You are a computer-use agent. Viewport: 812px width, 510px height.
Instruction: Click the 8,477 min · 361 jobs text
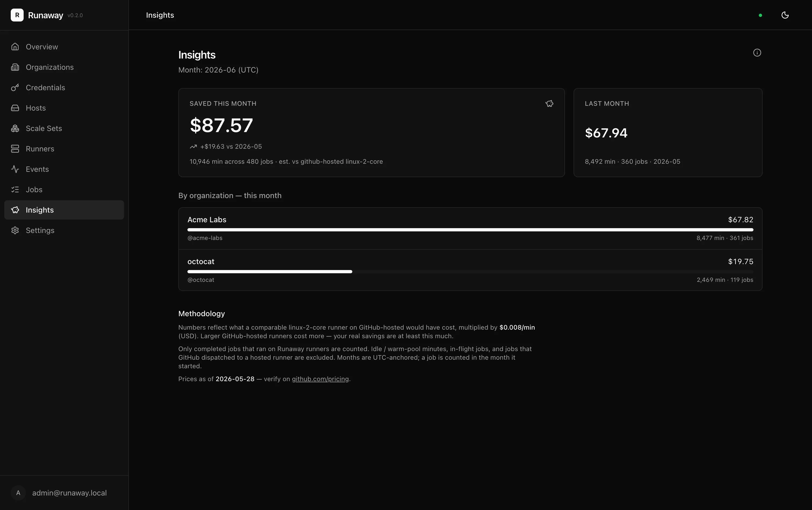click(725, 238)
